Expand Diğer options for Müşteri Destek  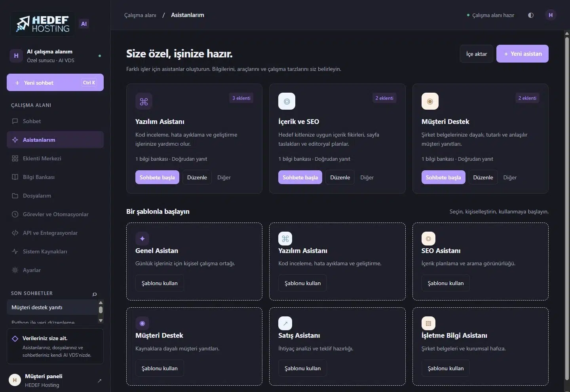pos(510,177)
